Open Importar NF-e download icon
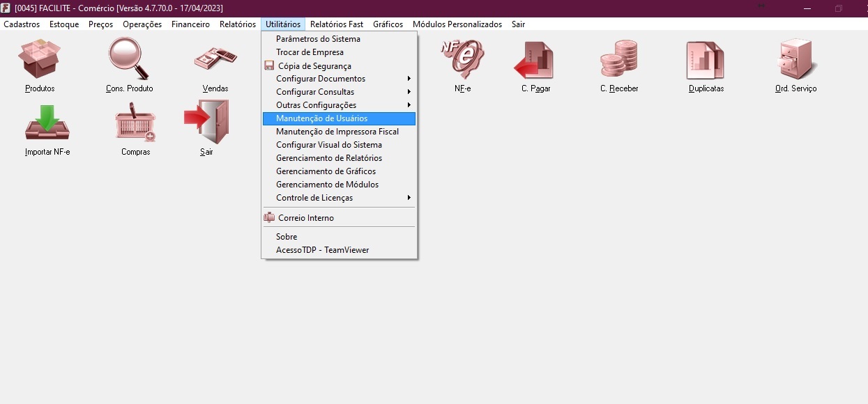Viewport: 868px width, 404px height. pyautogui.click(x=47, y=122)
